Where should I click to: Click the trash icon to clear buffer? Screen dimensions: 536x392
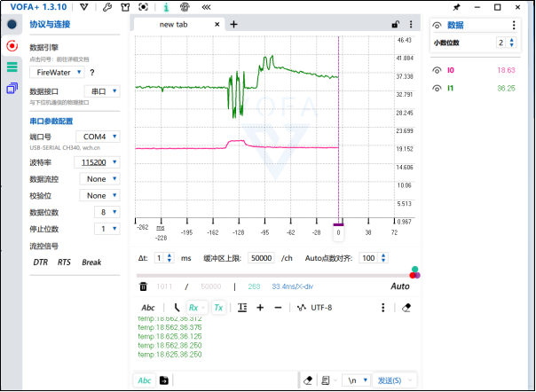[143, 286]
